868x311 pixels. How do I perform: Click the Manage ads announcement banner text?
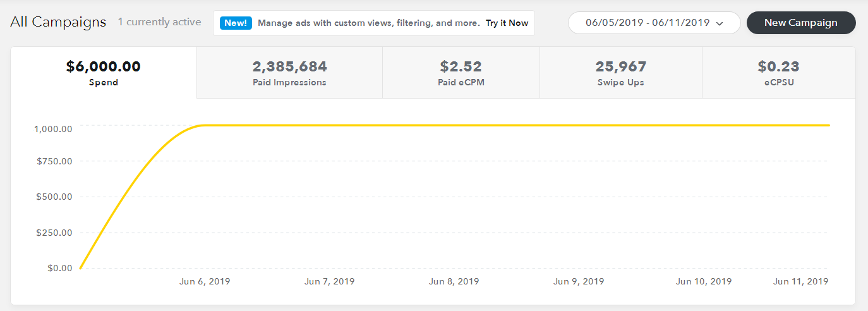tap(369, 23)
